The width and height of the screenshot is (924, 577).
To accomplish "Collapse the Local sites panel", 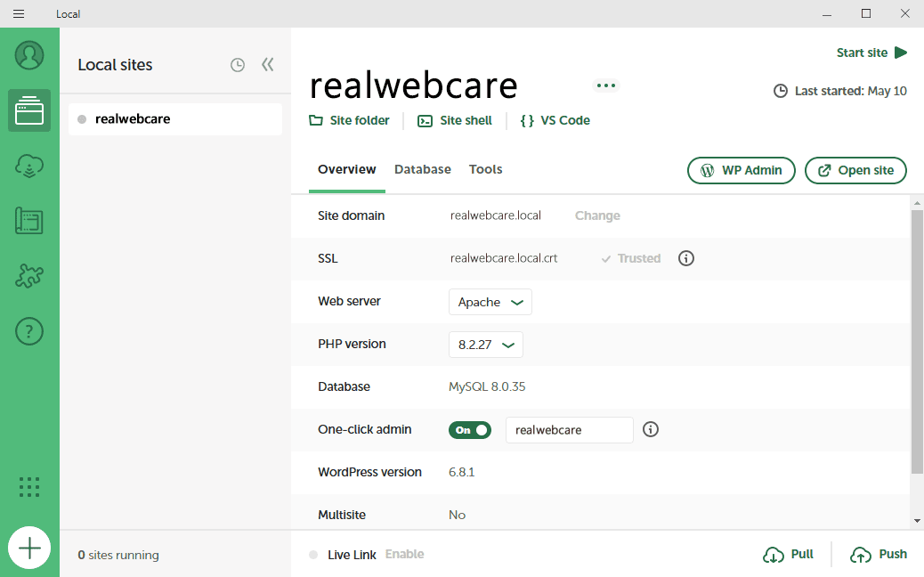I will [268, 64].
